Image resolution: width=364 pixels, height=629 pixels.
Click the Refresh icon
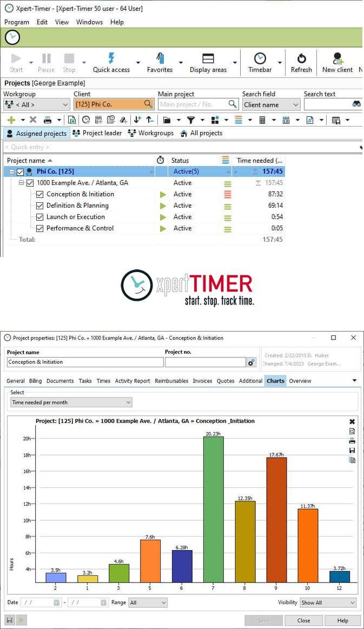(301, 58)
